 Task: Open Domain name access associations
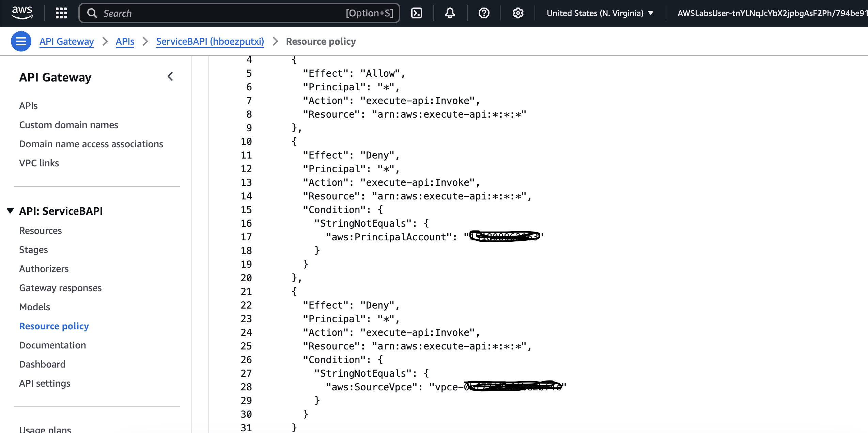coord(91,144)
